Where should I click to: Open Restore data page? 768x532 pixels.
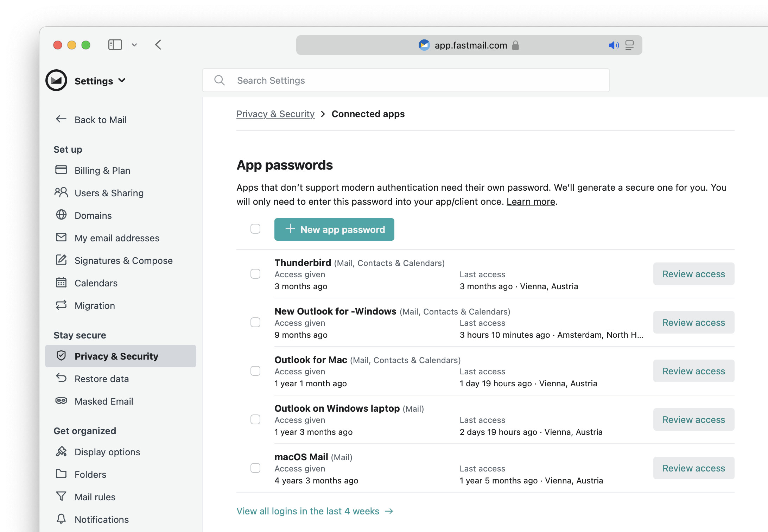(121, 379)
